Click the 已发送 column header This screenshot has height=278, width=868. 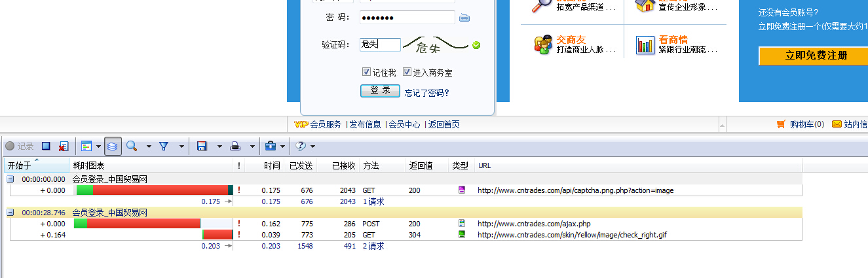(x=301, y=165)
